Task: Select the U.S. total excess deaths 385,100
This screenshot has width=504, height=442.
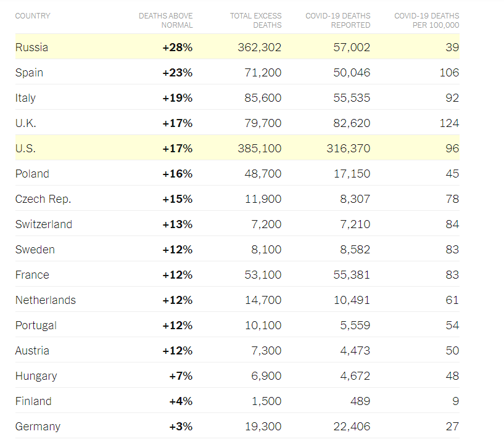Action: pos(259,149)
